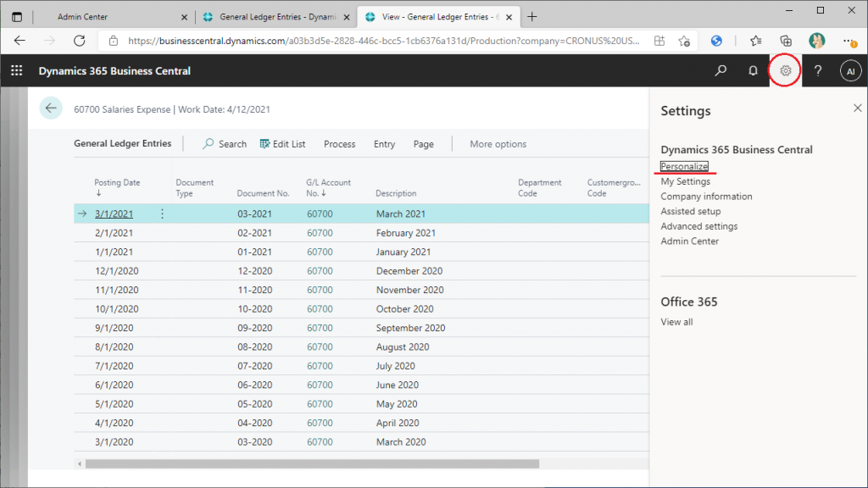Open Company information link
The image size is (868, 488).
(706, 196)
